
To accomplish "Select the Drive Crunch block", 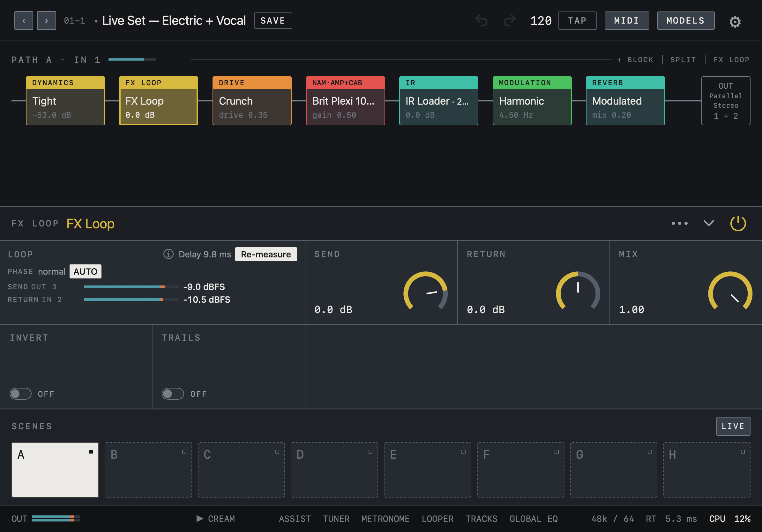I will tap(252, 101).
